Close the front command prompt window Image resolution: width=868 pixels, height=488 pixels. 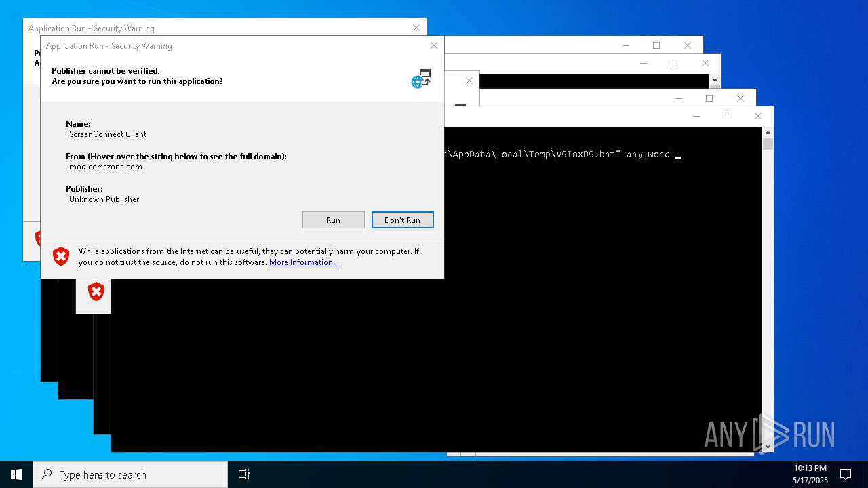758,116
